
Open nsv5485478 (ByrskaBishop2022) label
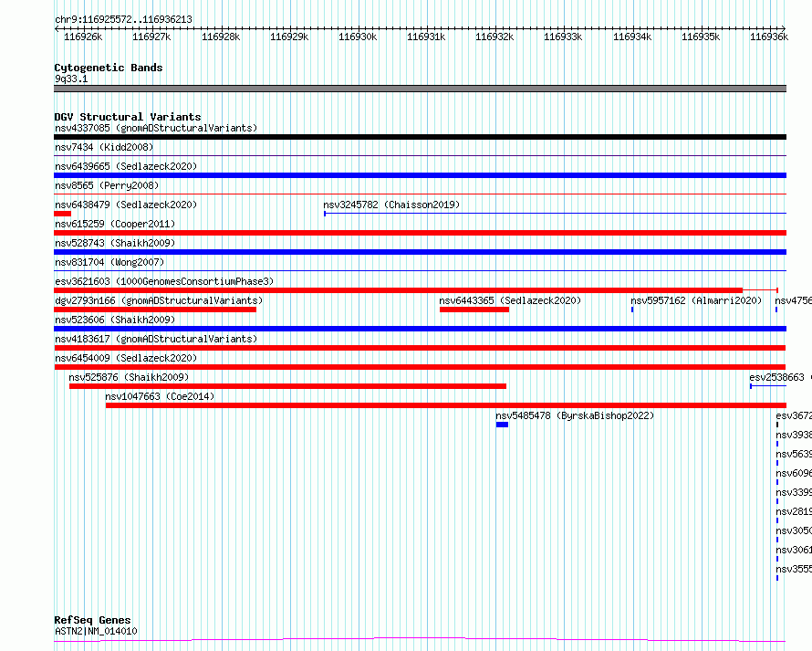point(575,415)
